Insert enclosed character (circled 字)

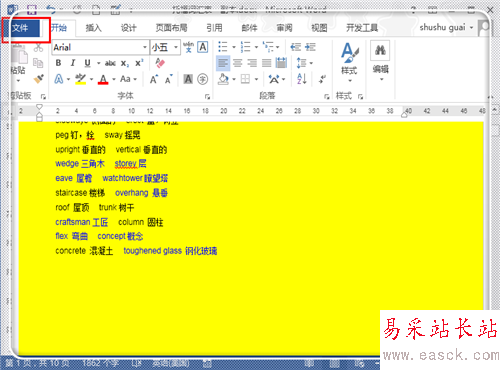203,79
